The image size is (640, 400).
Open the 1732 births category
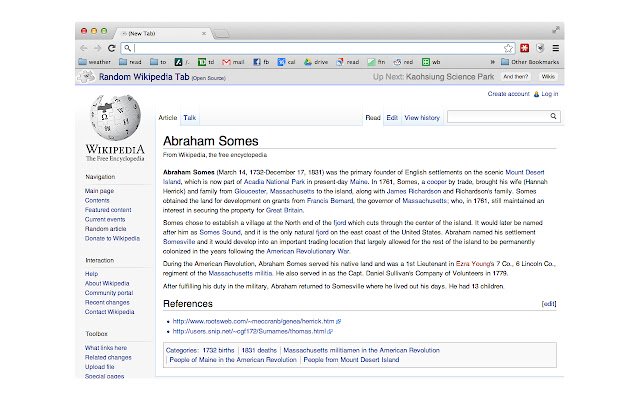pos(218,350)
